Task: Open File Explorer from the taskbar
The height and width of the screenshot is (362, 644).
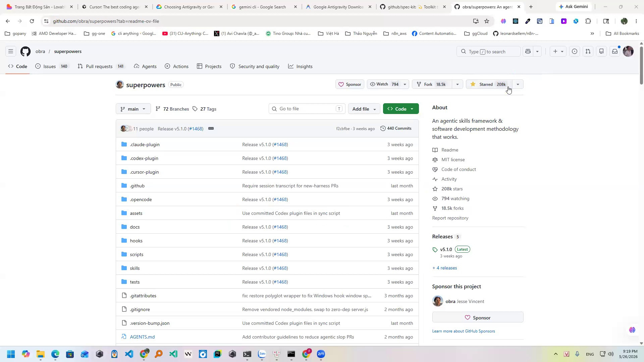Action: click(x=41, y=354)
